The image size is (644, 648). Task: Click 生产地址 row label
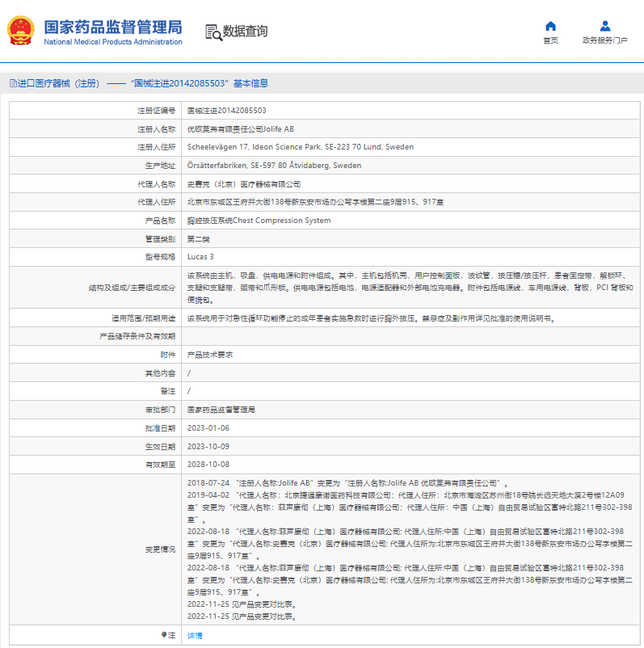click(160, 166)
